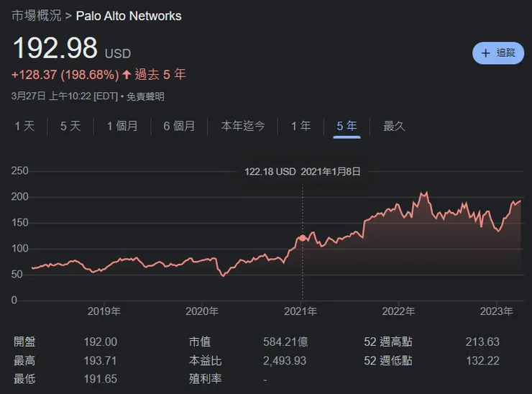Click the 追蹤 follow button

tap(498, 53)
